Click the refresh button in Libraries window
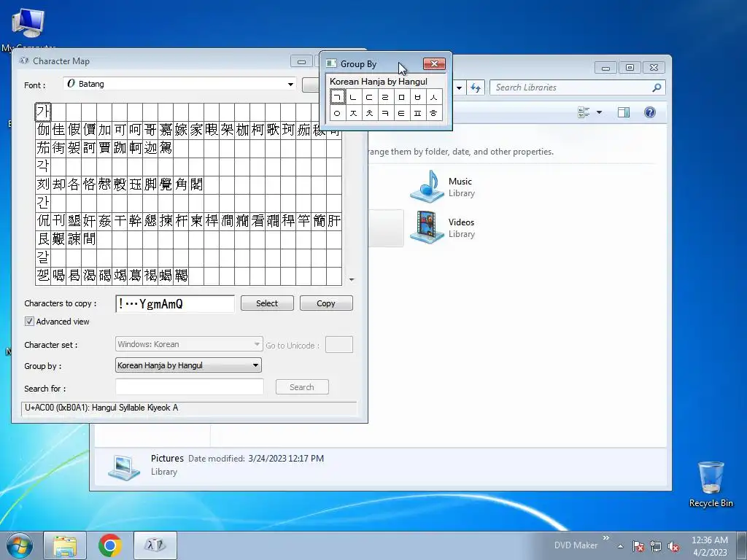The image size is (747, 560). click(476, 87)
